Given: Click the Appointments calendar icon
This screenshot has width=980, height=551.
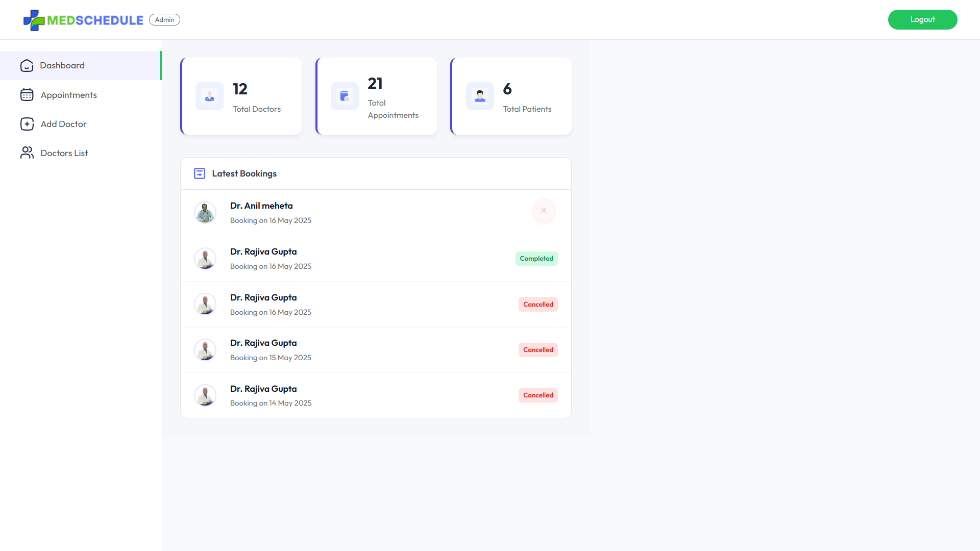Looking at the screenshot, I should (x=27, y=95).
